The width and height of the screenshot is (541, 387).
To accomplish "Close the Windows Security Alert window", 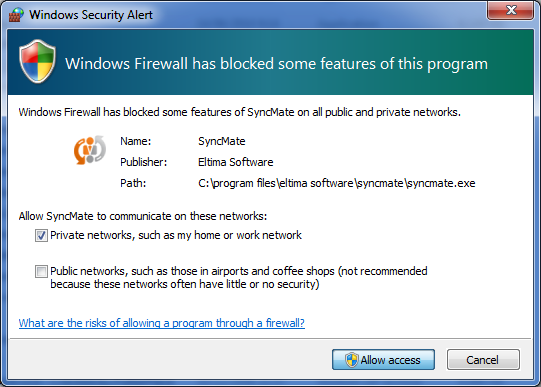I will point(511,10).
